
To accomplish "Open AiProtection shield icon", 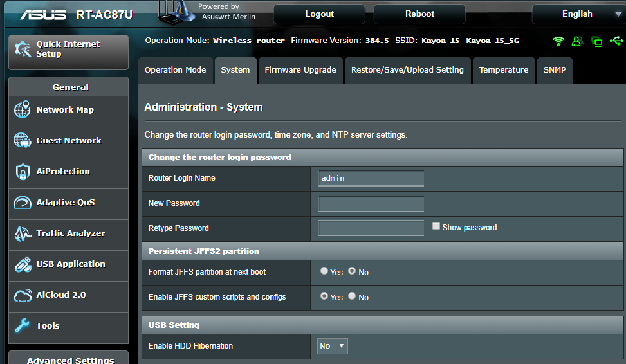I will (x=23, y=172).
